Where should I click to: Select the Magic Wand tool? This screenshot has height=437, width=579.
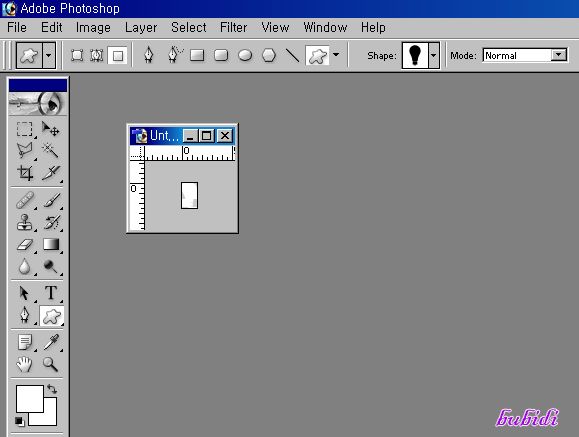click(x=50, y=150)
